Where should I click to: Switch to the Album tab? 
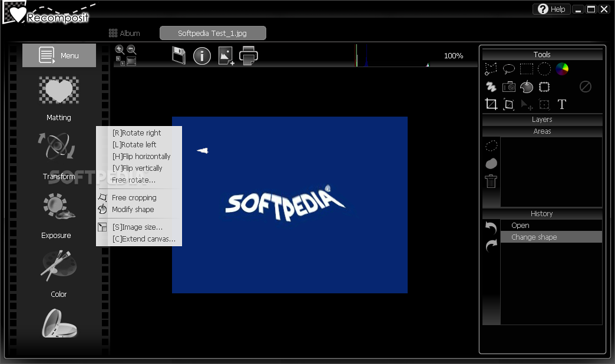click(124, 34)
